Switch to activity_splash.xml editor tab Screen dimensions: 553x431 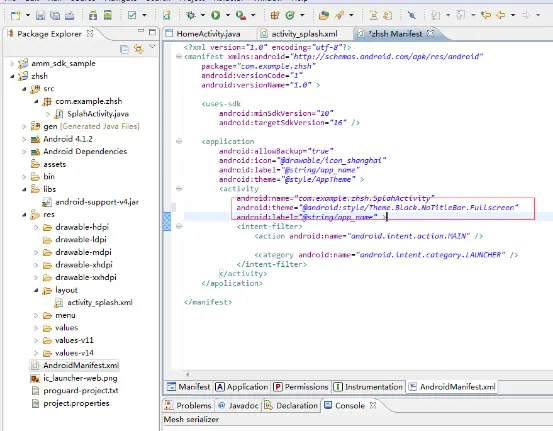[299, 34]
